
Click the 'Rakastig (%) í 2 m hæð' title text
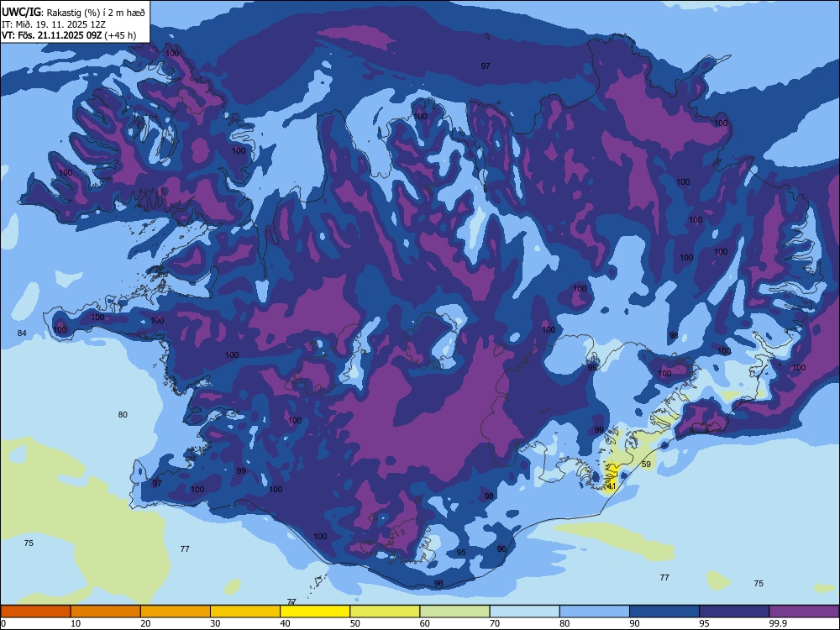[x=96, y=13]
